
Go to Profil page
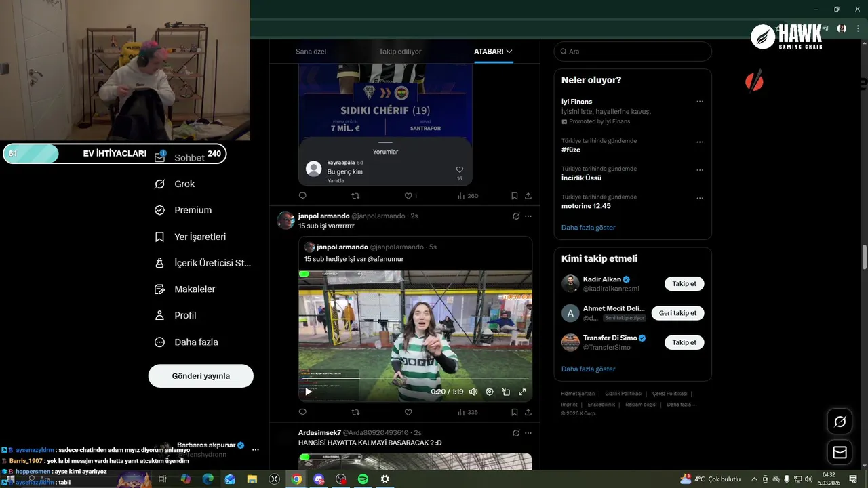[x=176, y=315]
